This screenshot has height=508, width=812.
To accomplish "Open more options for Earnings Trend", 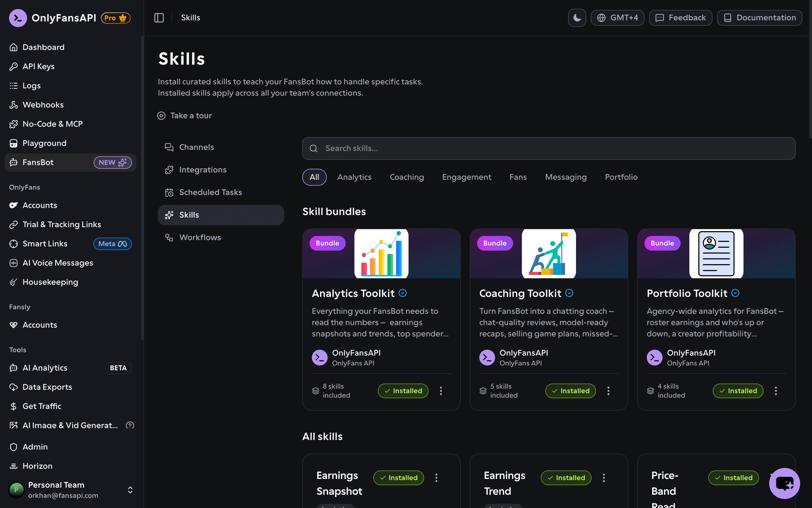I will click(604, 478).
